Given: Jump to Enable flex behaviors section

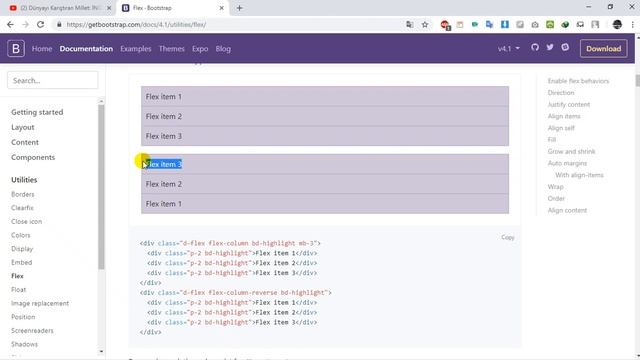Looking at the screenshot, I should pos(578,81).
